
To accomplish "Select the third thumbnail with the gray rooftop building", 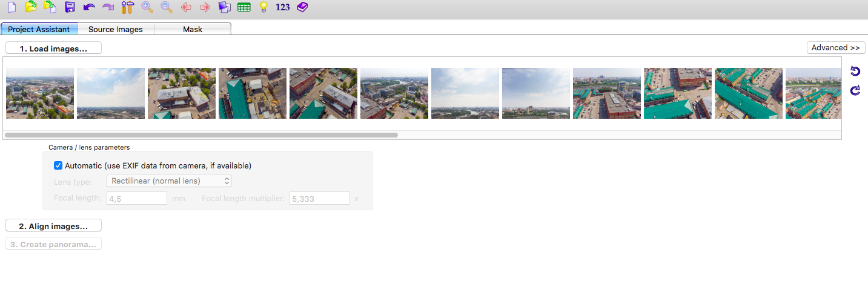I will pos(182,93).
